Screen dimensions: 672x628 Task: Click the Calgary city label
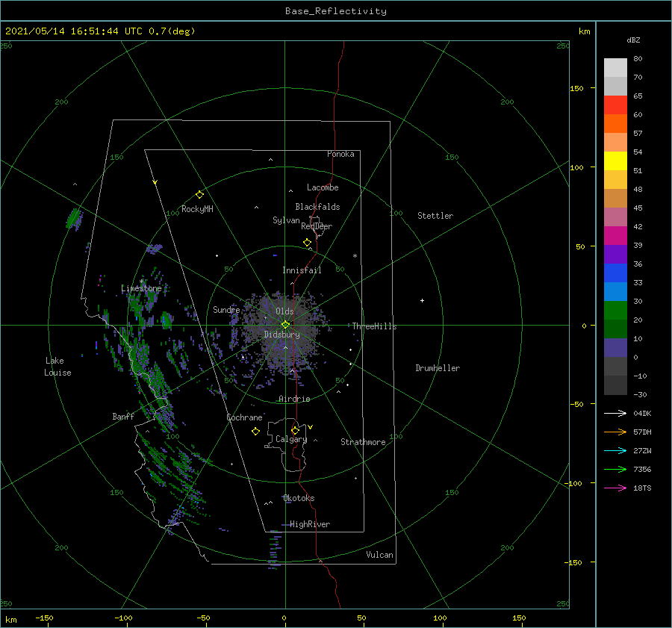tap(291, 439)
